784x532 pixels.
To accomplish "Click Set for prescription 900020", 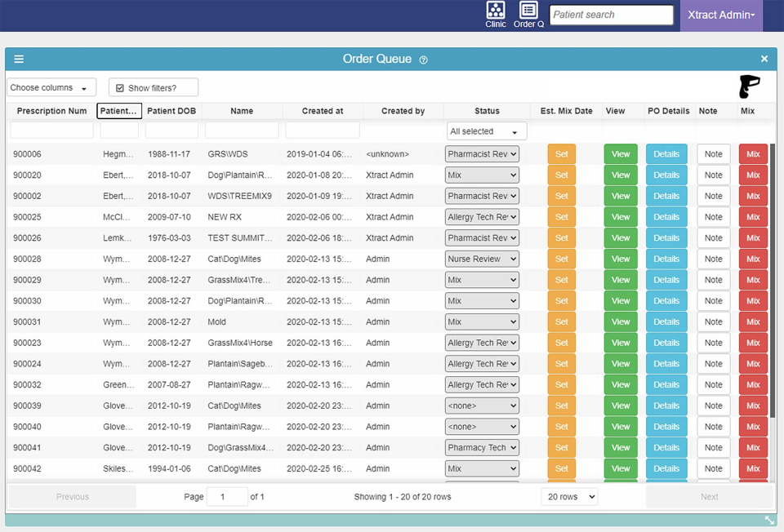I will click(x=561, y=175).
